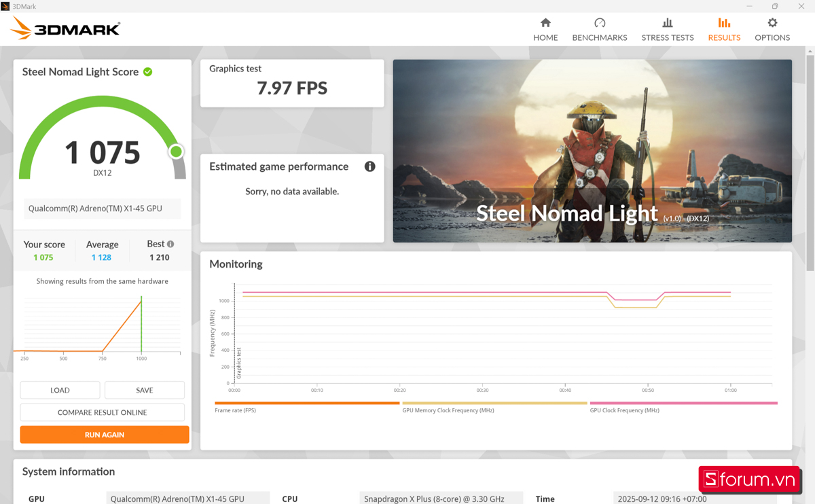The height and width of the screenshot is (504, 815).
Task: Click the large 1 075 score number
Action: (x=103, y=152)
